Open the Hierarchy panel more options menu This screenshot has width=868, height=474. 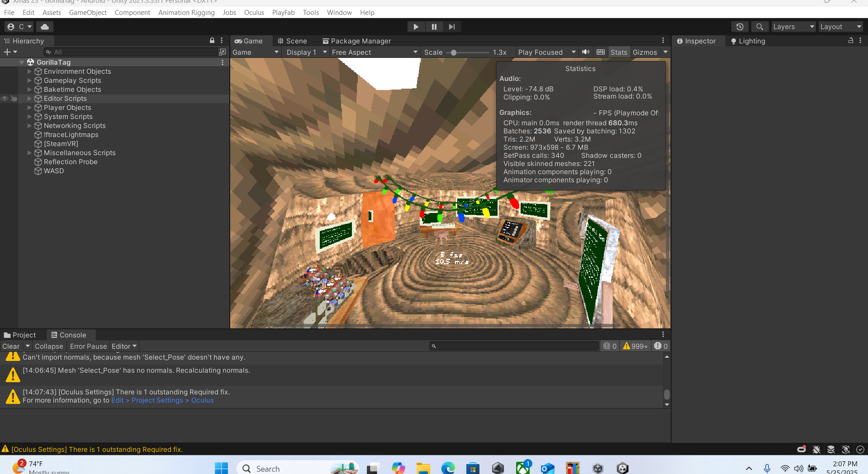[222, 41]
